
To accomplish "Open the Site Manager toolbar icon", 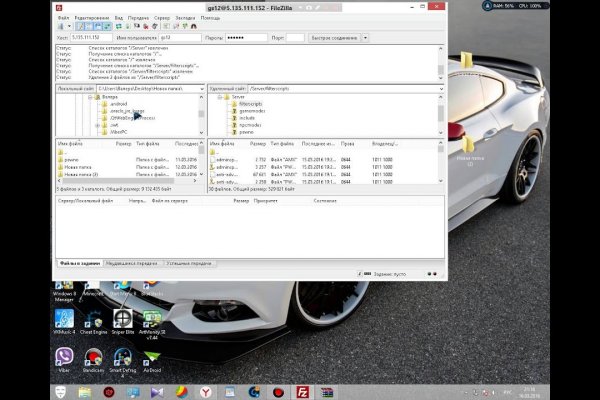I will [62, 27].
